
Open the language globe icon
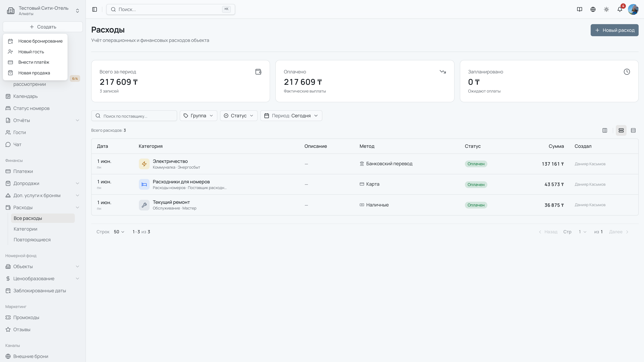pos(593,10)
